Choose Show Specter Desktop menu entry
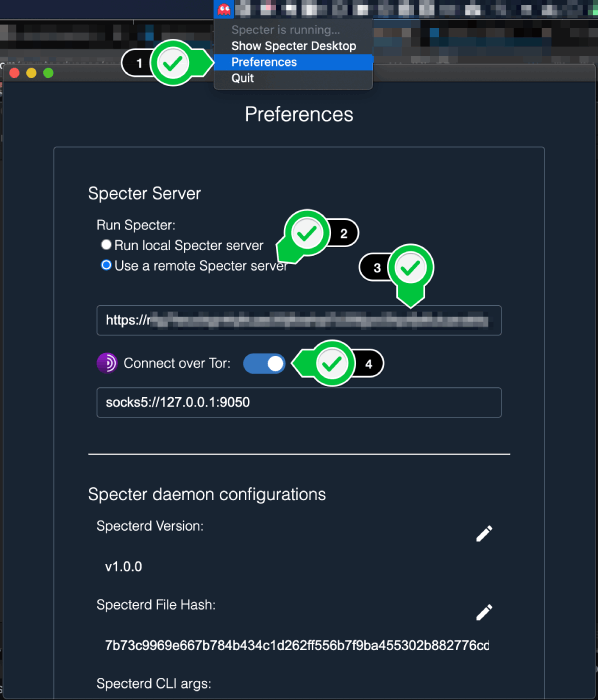Screen dimensions: 598x700 [293, 46]
